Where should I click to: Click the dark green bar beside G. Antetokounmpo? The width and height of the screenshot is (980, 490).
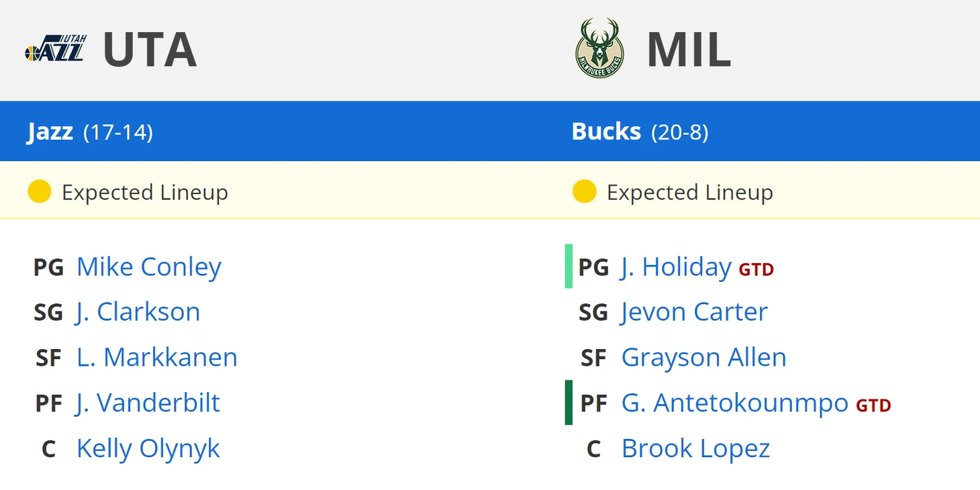[x=569, y=403]
